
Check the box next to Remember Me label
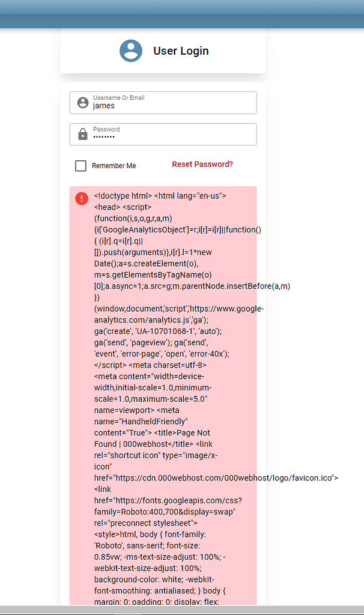[x=80, y=166]
